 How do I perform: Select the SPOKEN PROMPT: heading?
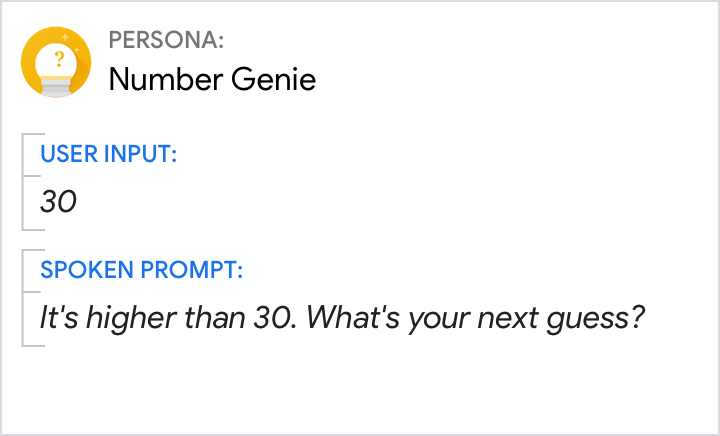(x=141, y=271)
